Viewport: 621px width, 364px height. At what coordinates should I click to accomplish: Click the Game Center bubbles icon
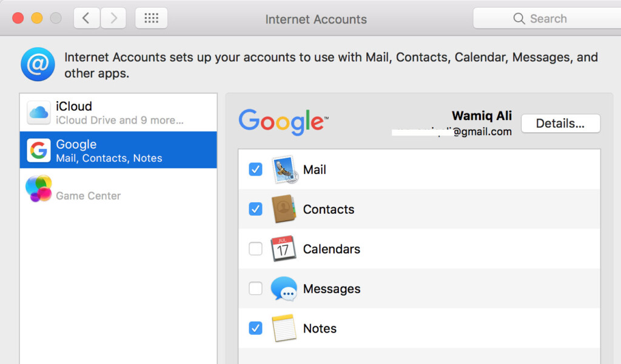pos(38,188)
